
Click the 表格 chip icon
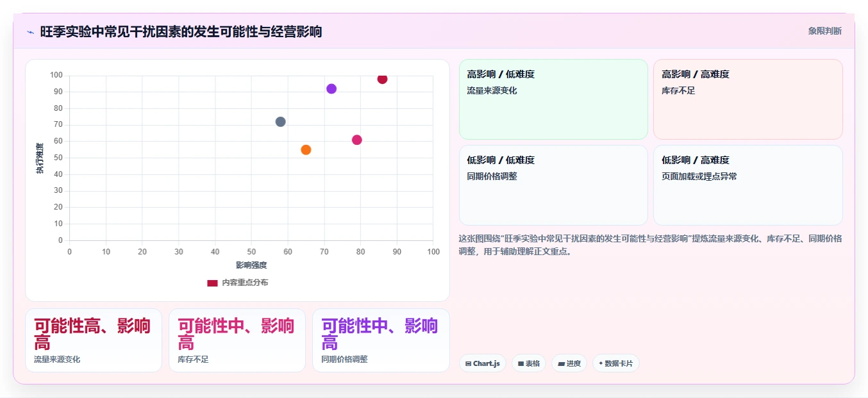pyautogui.click(x=521, y=363)
